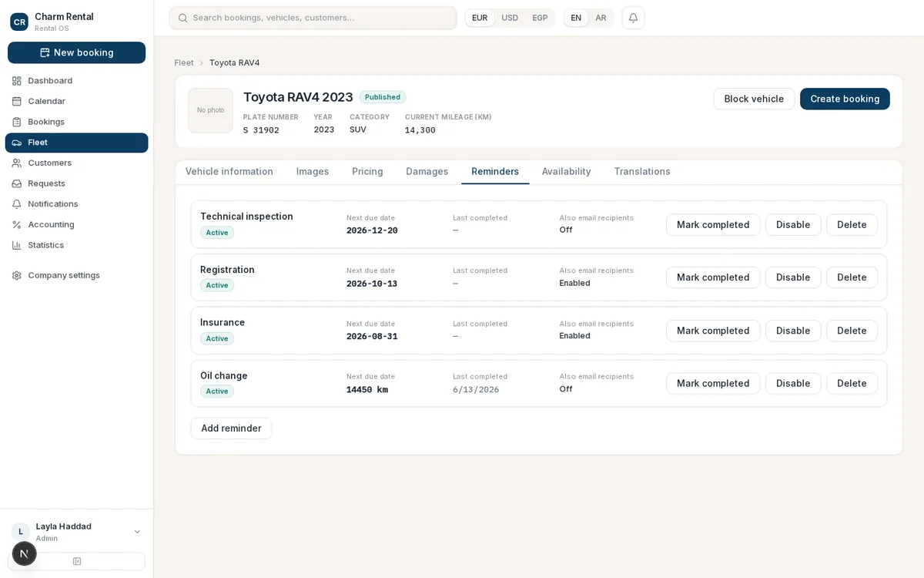The width and height of the screenshot is (924, 578).
Task: Open Company settings in the sidebar
Action: (76, 275)
